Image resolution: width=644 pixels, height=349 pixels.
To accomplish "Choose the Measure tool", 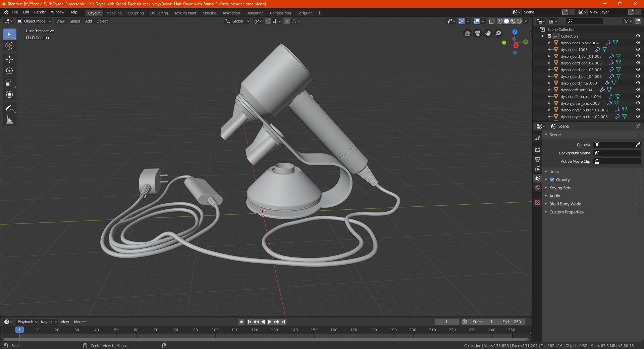I will pos(9,120).
